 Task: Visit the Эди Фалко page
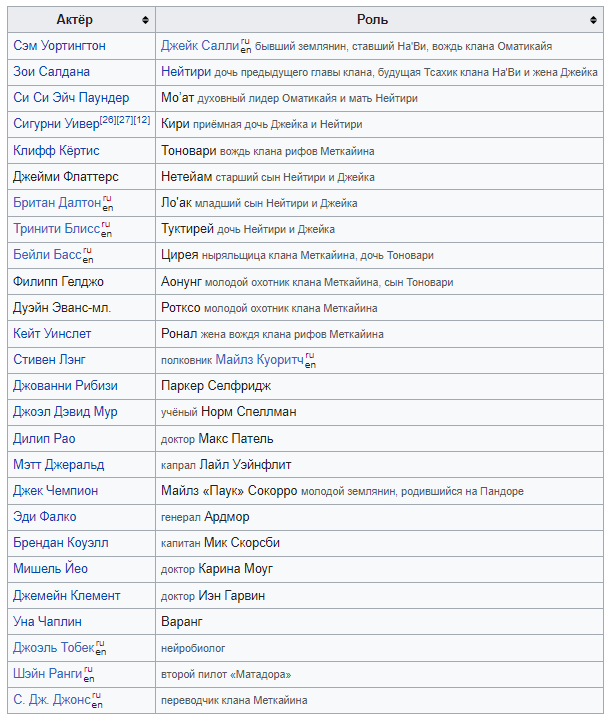click(x=45, y=517)
